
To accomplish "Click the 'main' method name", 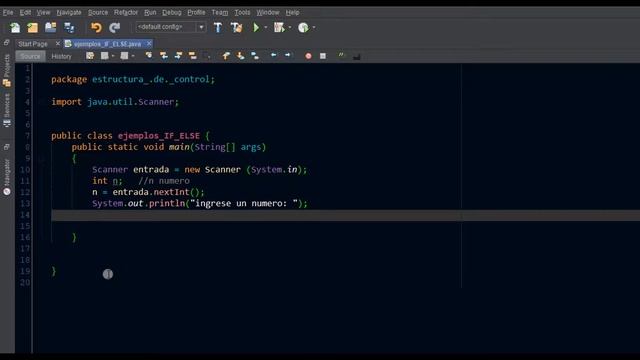I will click(x=179, y=147).
